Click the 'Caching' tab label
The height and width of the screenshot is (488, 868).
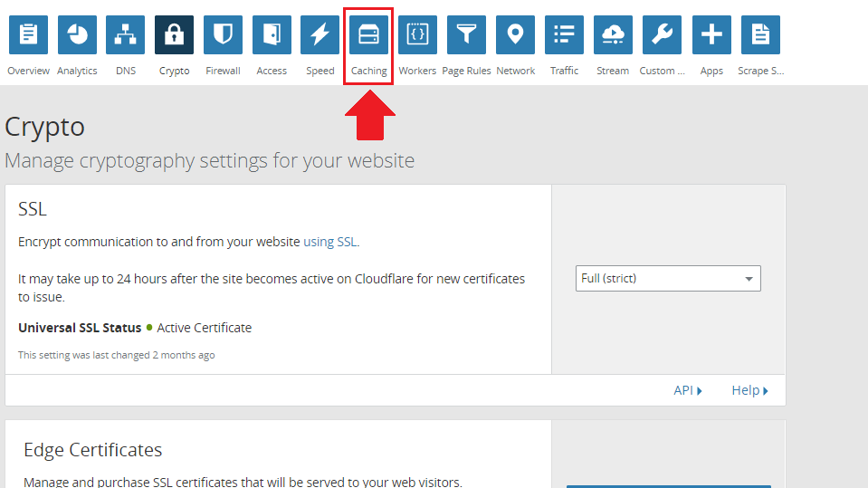click(x=368, y=71)
